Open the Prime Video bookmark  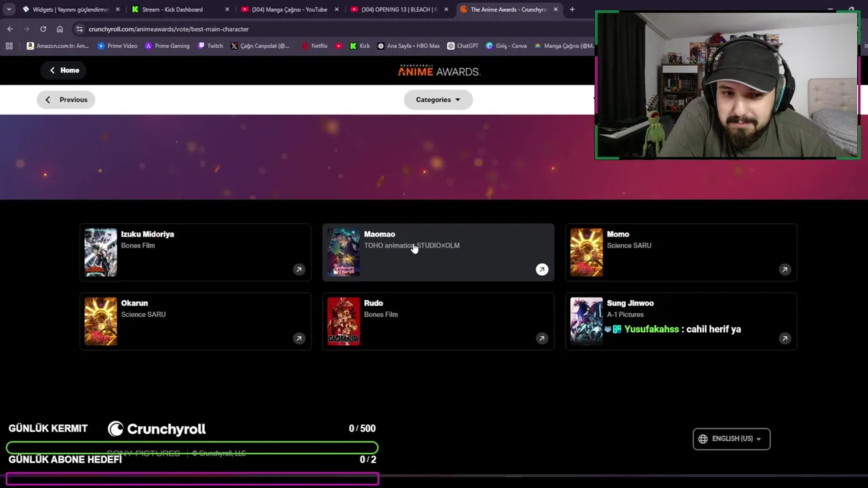point(117,46)
